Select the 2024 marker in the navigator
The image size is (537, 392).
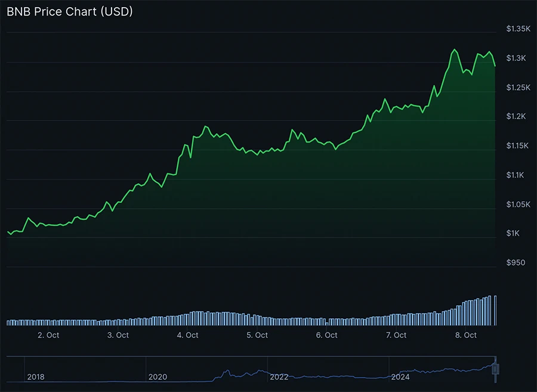pos(400,377)
